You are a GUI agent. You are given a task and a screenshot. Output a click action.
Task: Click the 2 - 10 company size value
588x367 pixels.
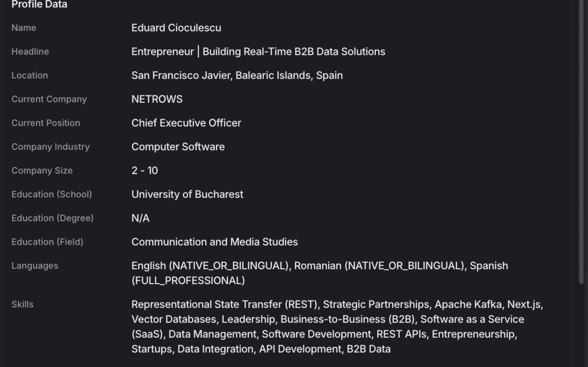pyautogui.click(x=145, y=171)
